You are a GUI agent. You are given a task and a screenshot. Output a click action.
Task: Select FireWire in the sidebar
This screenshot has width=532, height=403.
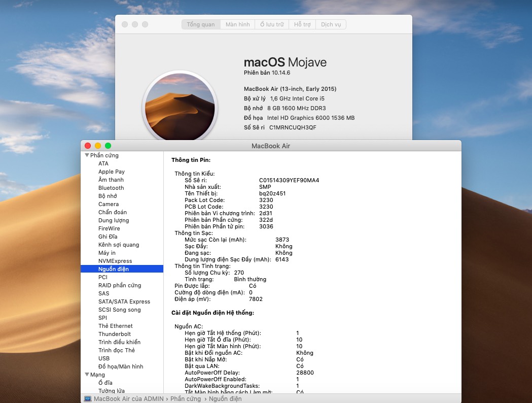pos(109,228)
